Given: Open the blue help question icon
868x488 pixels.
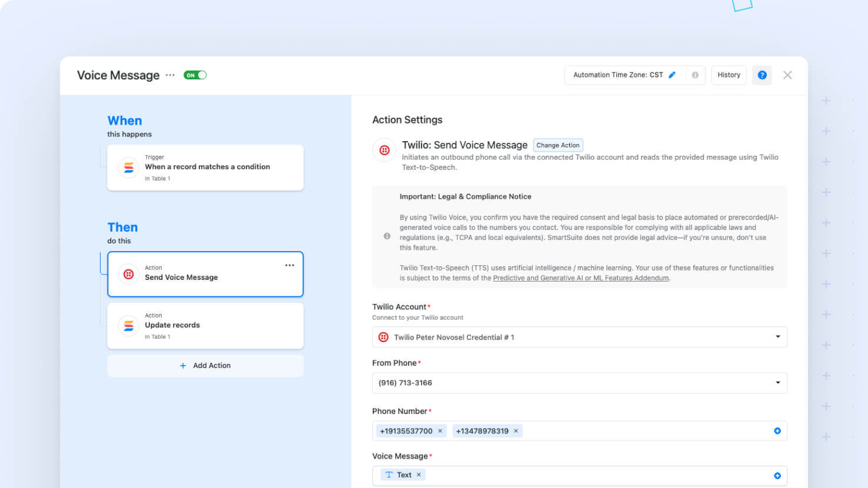Looking at the screenshot, I should [762, 75].
